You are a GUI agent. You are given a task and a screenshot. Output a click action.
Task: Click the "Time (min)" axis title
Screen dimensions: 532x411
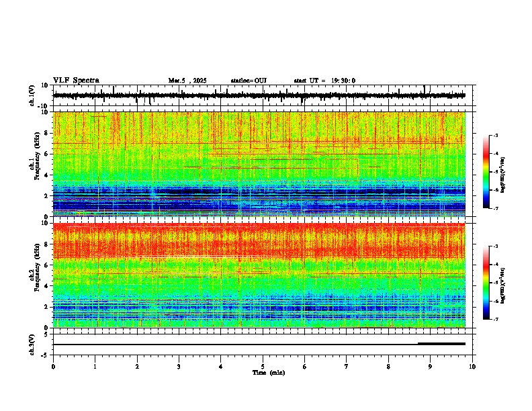click(x=269, y=373)
